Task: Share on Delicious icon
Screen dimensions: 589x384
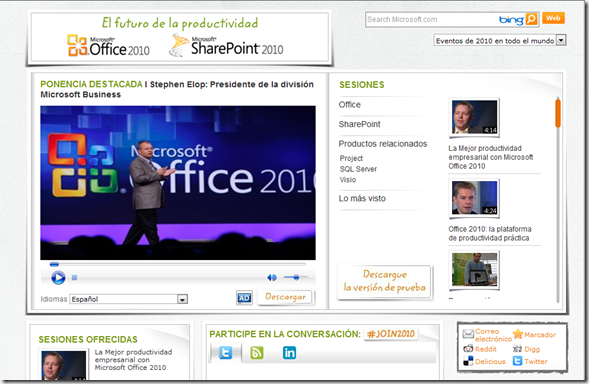Action: pyautogui.click(x=468, y=361)
